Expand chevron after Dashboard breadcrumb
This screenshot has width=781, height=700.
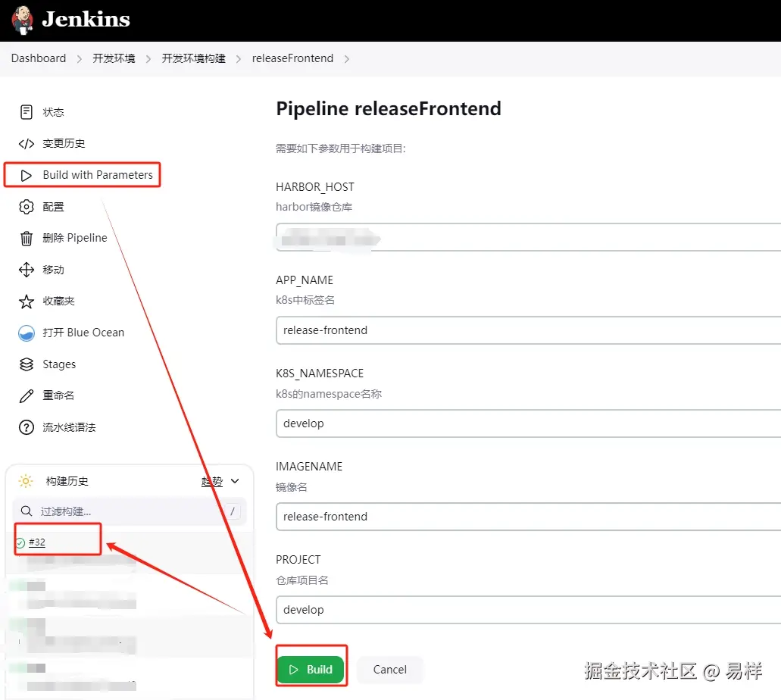point(80,59)
